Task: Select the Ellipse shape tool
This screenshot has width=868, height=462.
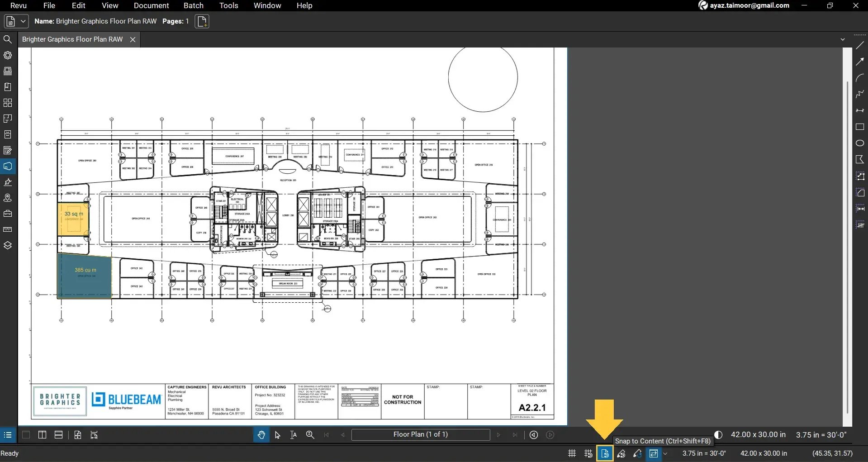Action: pyautogui.click(x=860, y=143)
